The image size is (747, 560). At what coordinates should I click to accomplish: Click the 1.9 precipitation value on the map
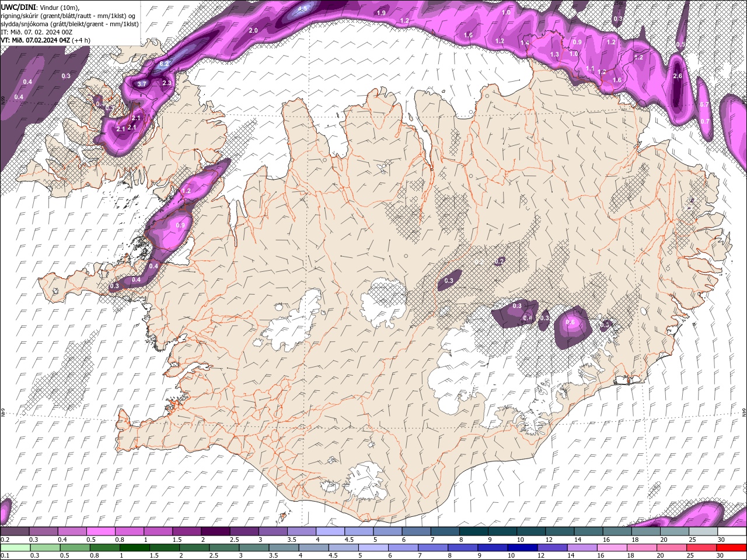381,13
